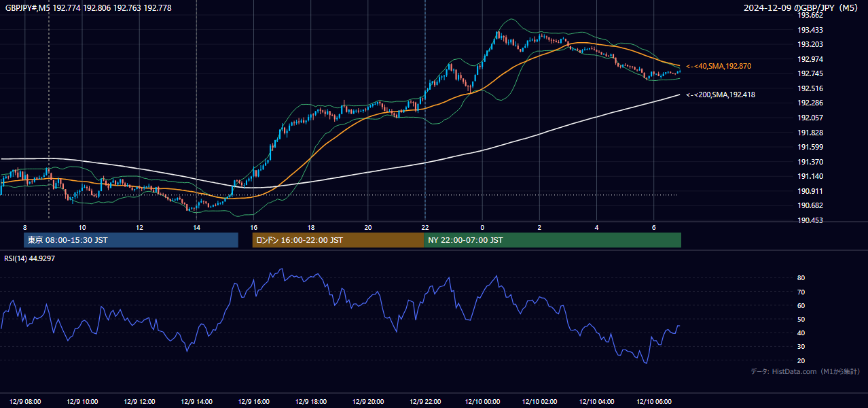Click price axis value 191.140
This screenshot has width=868, height=408.
coord(810,176)
